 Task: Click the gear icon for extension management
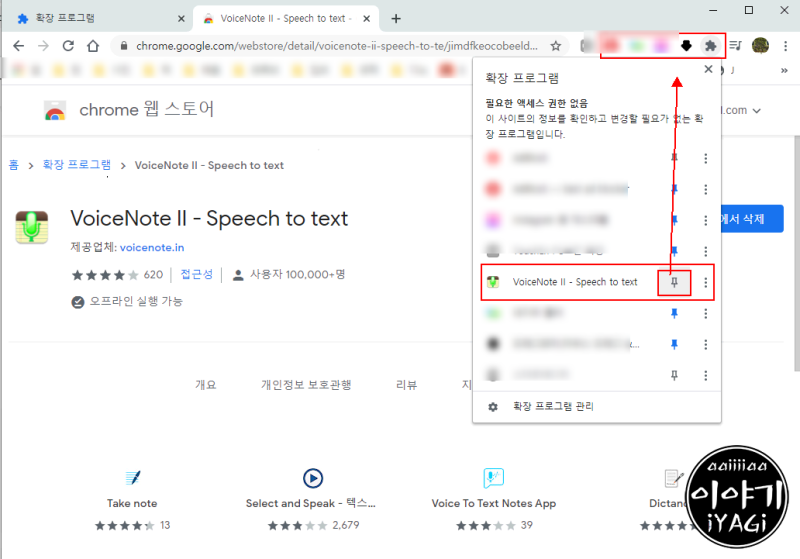click(493, 407)
